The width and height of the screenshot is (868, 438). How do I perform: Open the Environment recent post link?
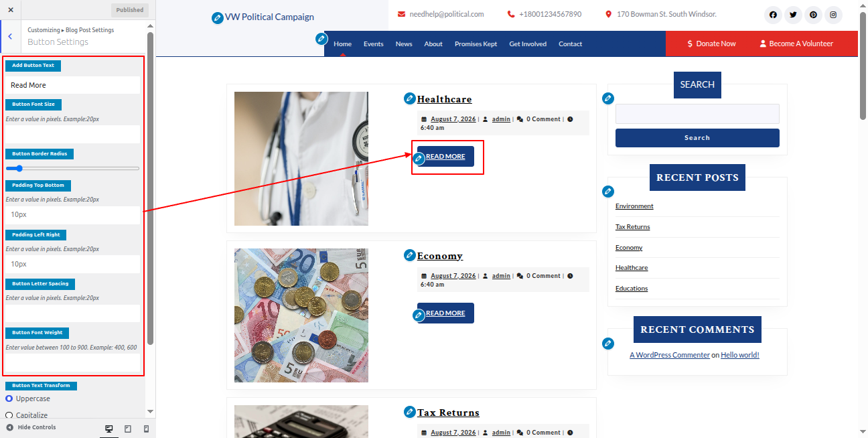click(634, 206)
